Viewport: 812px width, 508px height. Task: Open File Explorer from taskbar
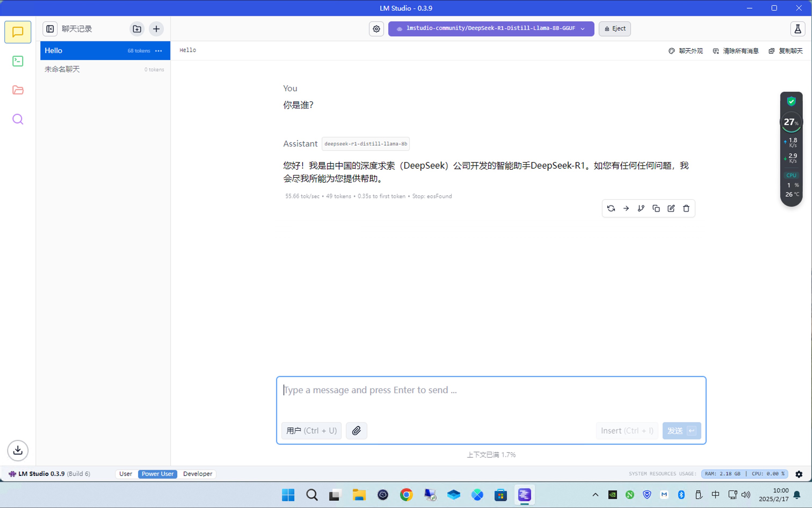pyautogui.click(x=359, y=495)
